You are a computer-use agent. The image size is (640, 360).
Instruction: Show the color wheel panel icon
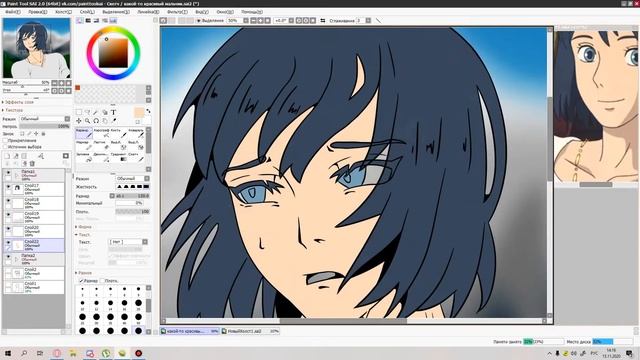(x=80, y=20)
